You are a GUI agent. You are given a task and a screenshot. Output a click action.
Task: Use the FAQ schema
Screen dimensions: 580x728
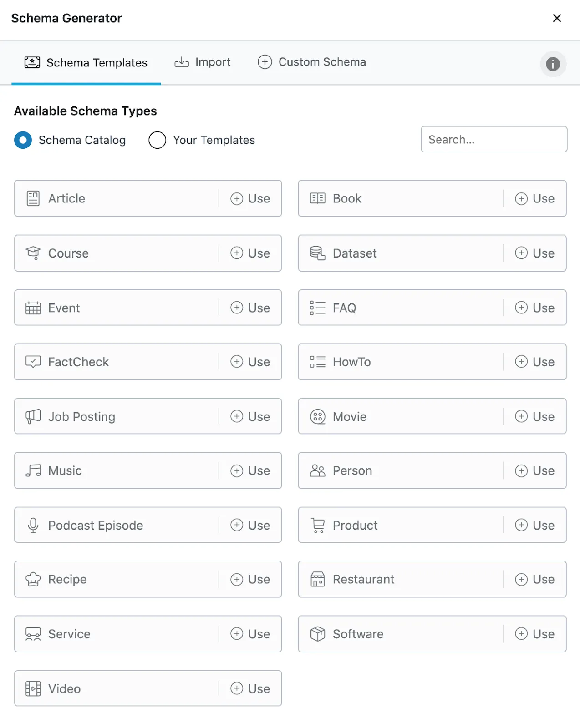(534, 308)
